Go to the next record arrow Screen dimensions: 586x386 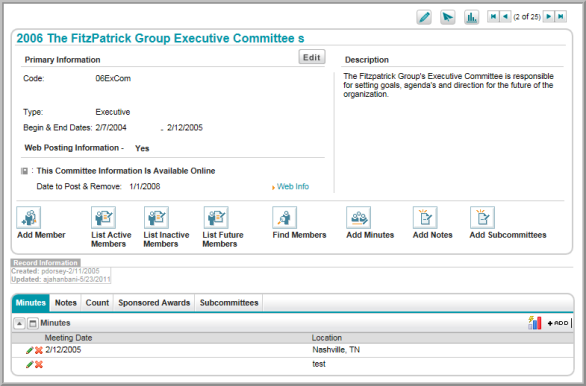[x=548, y=16]
